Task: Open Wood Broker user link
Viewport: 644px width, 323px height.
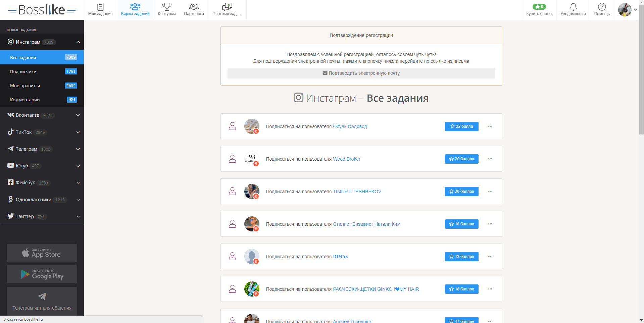Action: coord(346,159)
